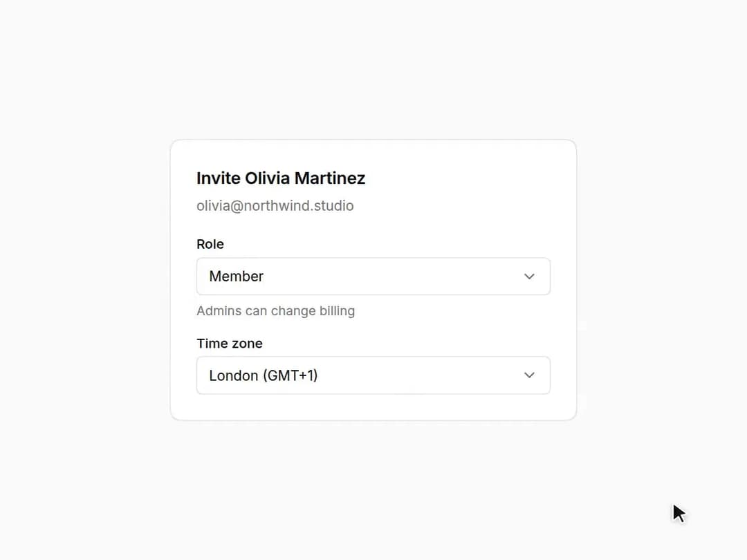Viewport: 747px width, 560px height.
Task: Click the "northwind.studio" domain in the email
Action: point(299,206)
